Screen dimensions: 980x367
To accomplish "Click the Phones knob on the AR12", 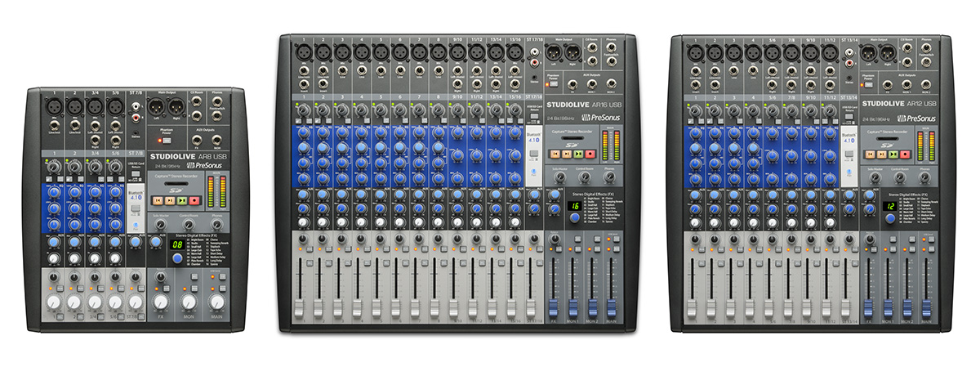I will (x=924, y=177).
